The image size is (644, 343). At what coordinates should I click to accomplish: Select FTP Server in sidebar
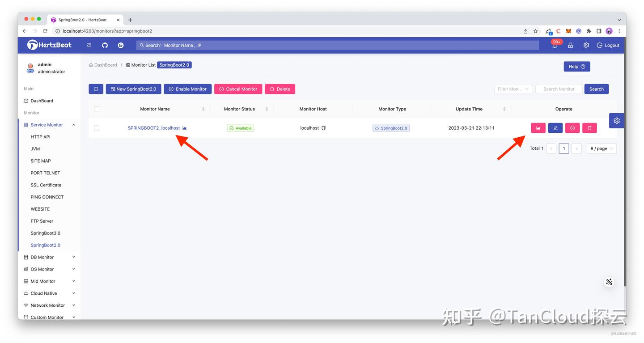[x=42, y=221]
